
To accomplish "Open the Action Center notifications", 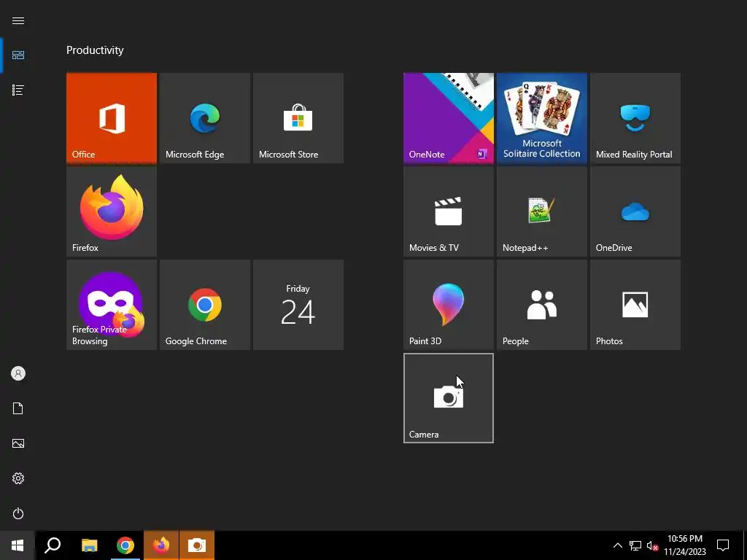I will point(723,545).
